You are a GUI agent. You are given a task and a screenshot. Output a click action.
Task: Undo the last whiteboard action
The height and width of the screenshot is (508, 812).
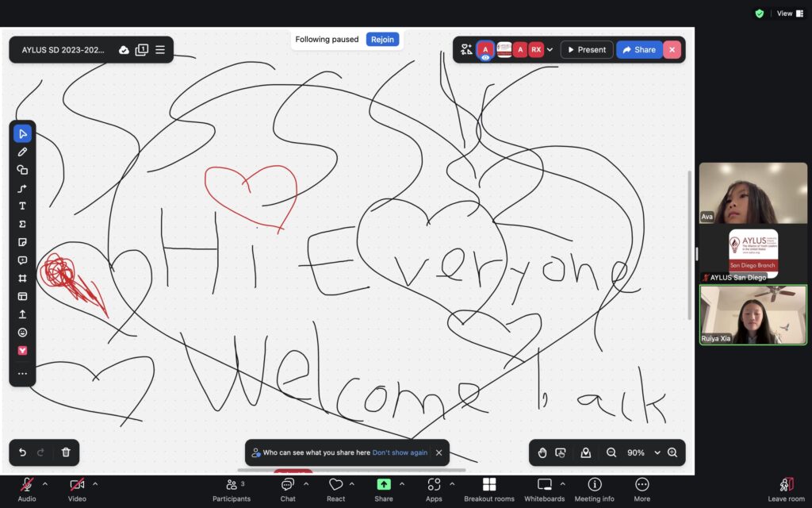pos(22,452)
